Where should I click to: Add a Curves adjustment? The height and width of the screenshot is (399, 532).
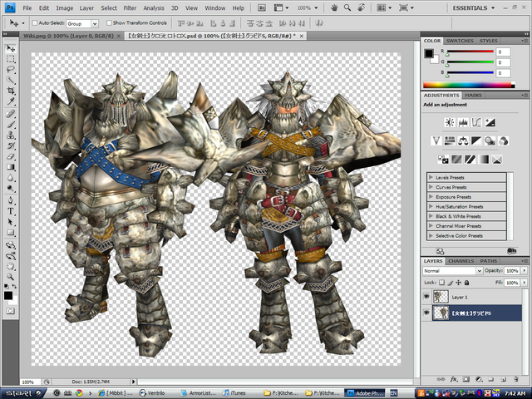click(476, 122)
